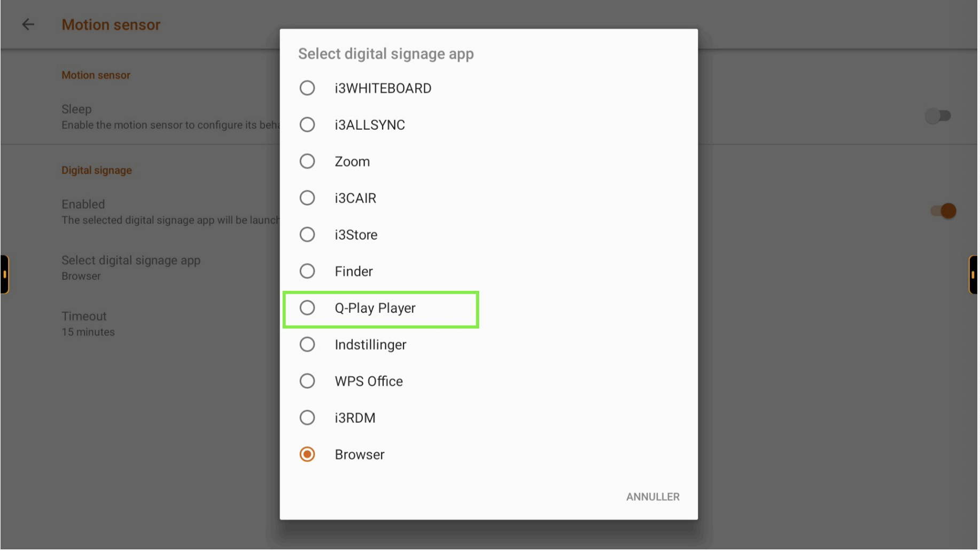Image resolution: width=980 pixels, height=551 pixels.
Task: Select the Q-Play Player option
Action: pyautogui.click(x=489, y=309)
